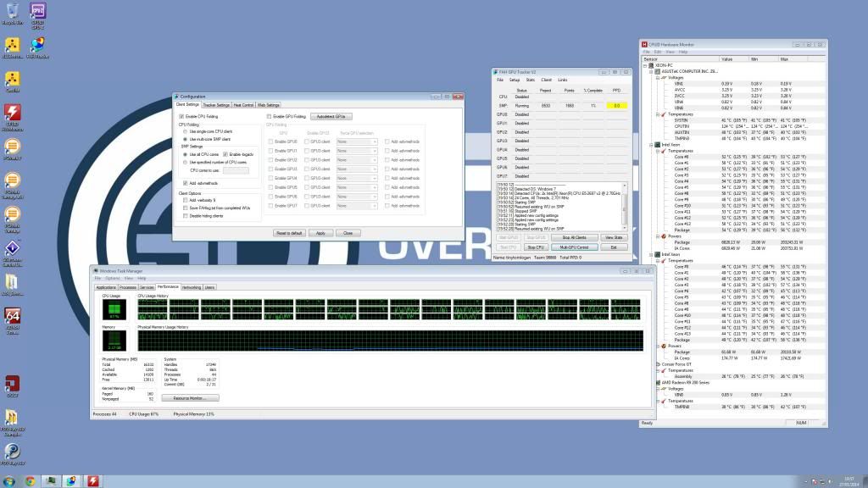The image size is (868, 488).
Task: Switch to the Heat Control tab
Action: (243, 105)
